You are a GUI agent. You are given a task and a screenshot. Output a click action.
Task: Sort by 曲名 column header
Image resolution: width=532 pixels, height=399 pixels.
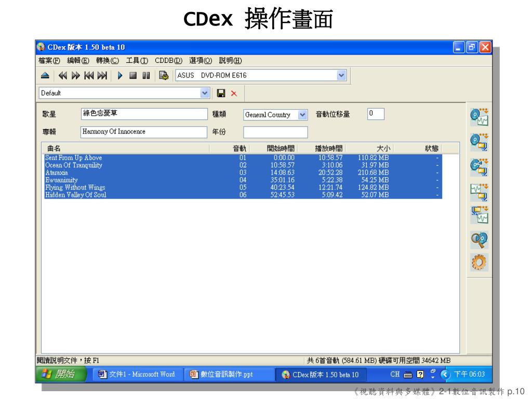(125, 148)
